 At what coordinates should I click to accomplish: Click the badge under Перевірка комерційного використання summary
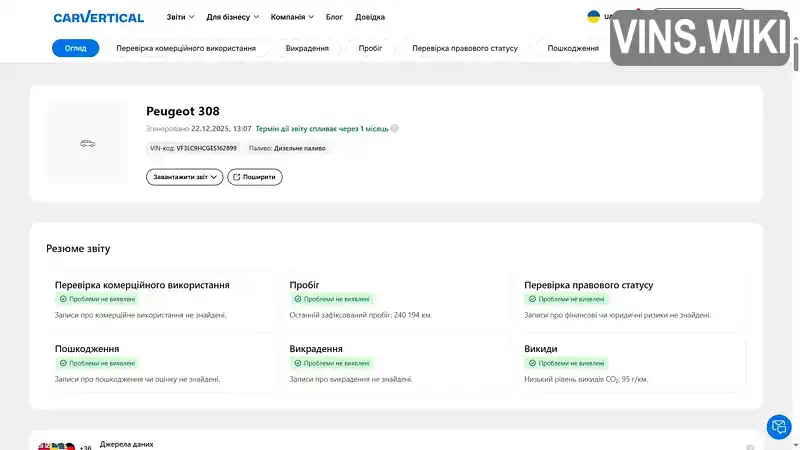click(x=97, y=299)
